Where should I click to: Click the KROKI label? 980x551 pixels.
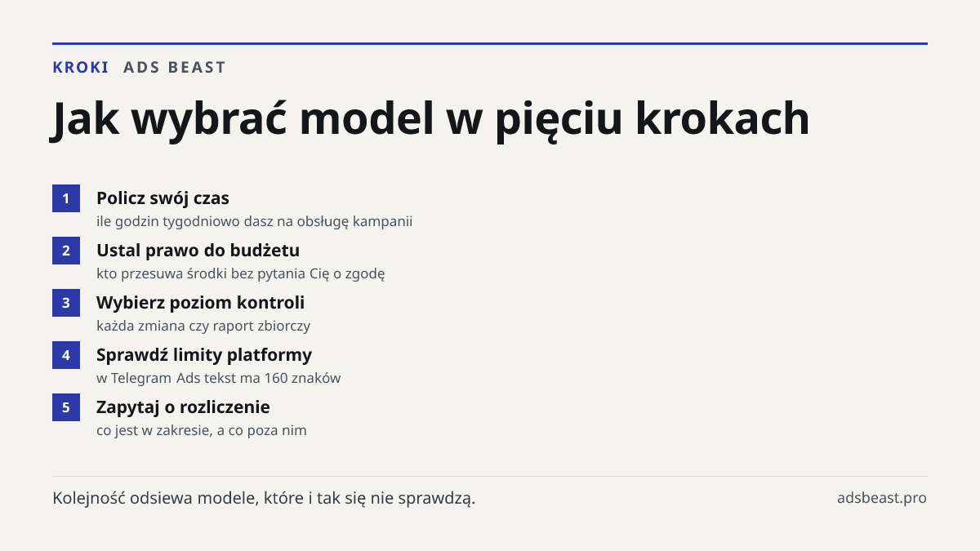tap(81, 68)
